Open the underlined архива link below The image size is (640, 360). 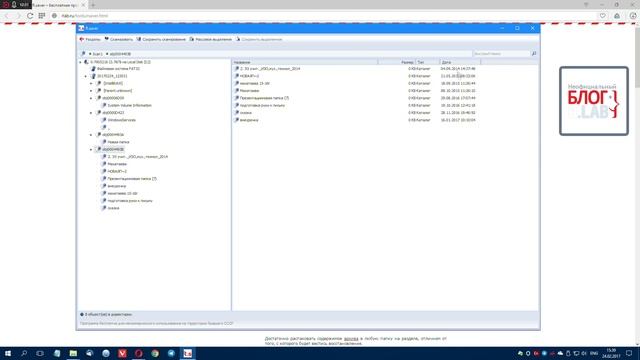point(351,338)
